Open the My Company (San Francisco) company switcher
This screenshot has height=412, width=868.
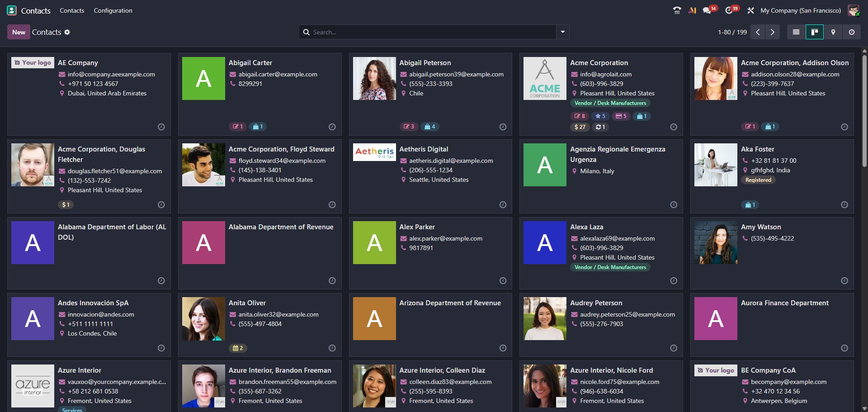[801, 10]
